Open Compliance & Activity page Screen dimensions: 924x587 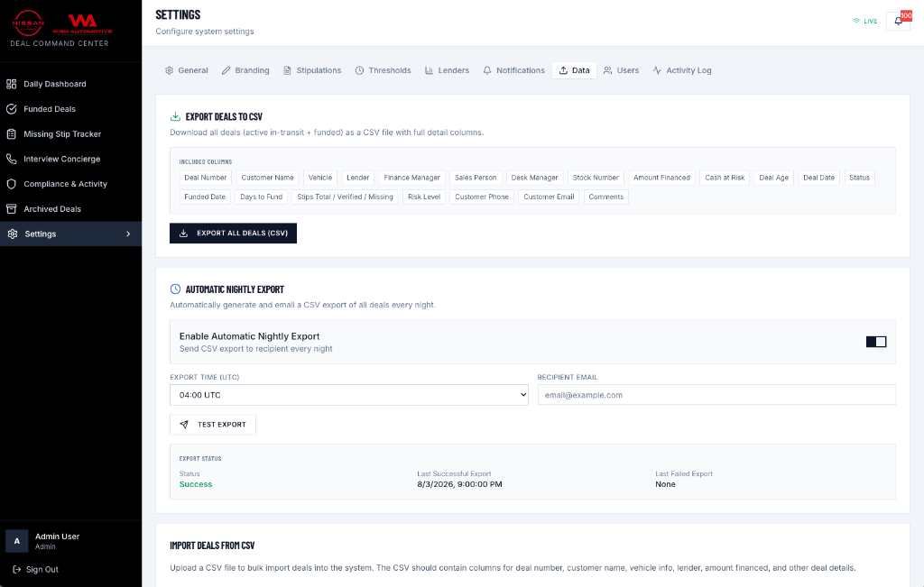(70, 184)
